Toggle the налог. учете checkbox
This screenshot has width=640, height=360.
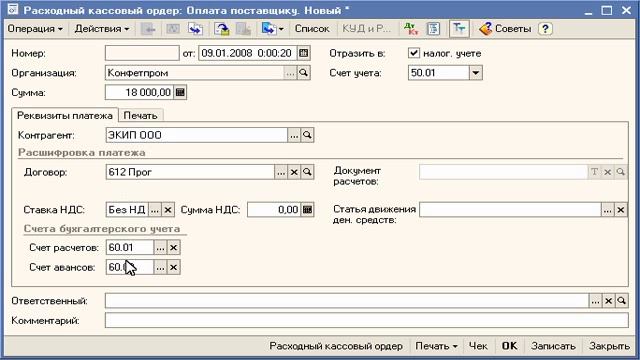point(413,53)
